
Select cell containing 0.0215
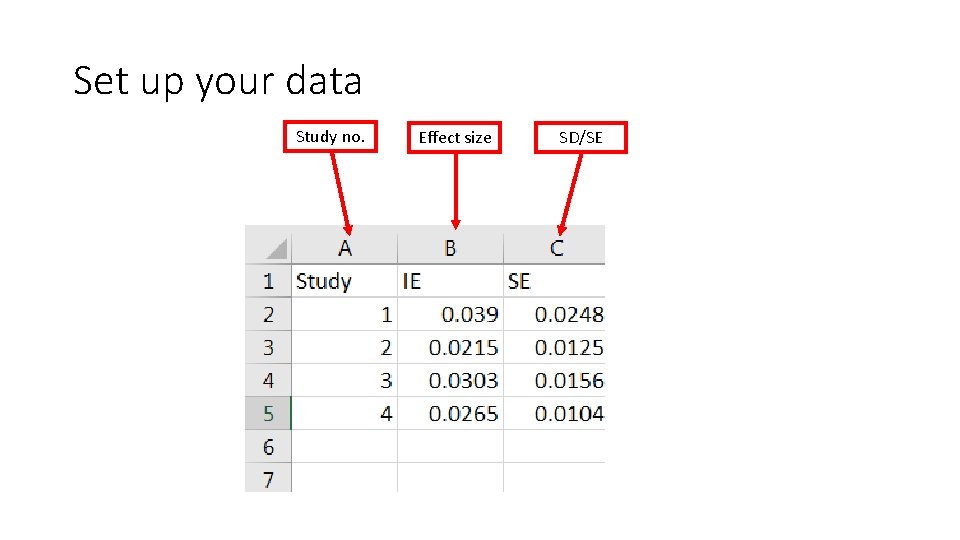pyautogui.click(x=450, y=347)
